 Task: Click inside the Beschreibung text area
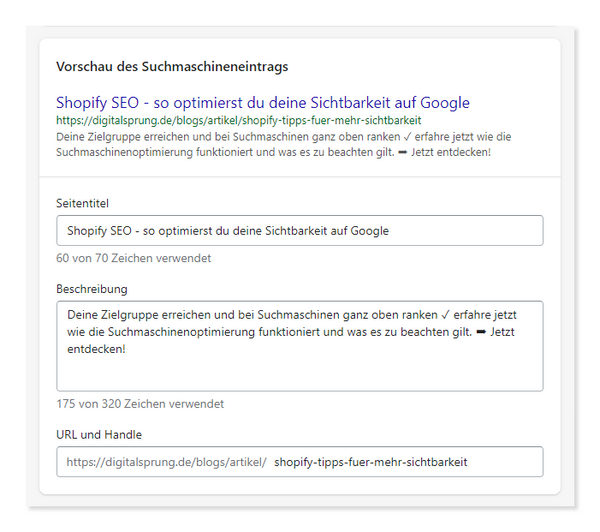click(300, 346)
